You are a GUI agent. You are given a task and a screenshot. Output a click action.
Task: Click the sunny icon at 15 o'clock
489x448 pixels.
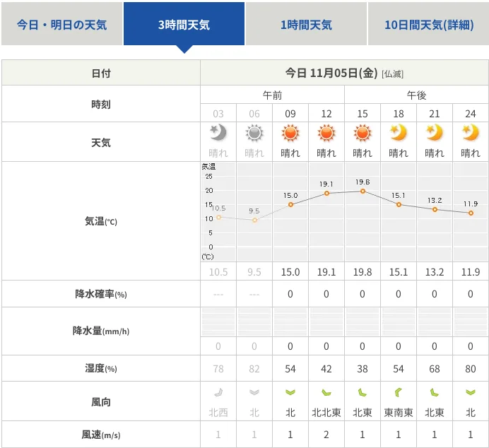363,133
